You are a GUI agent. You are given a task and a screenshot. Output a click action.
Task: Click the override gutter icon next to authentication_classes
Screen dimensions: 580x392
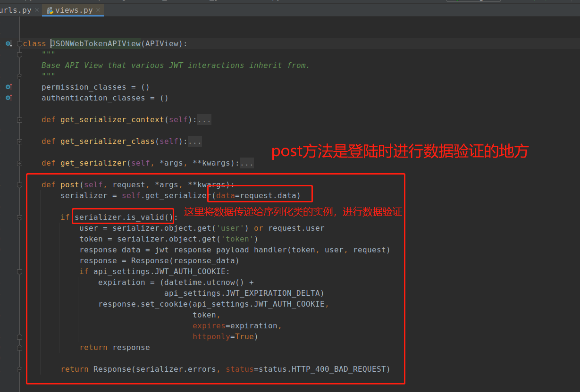[x=8, y=98]
